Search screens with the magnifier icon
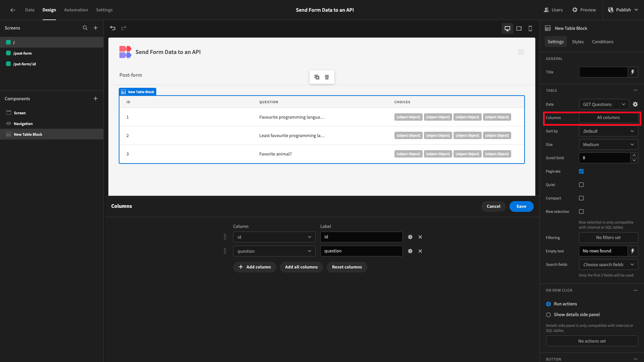The width and height of the screenshot is (644, 362). coord(85,28)
